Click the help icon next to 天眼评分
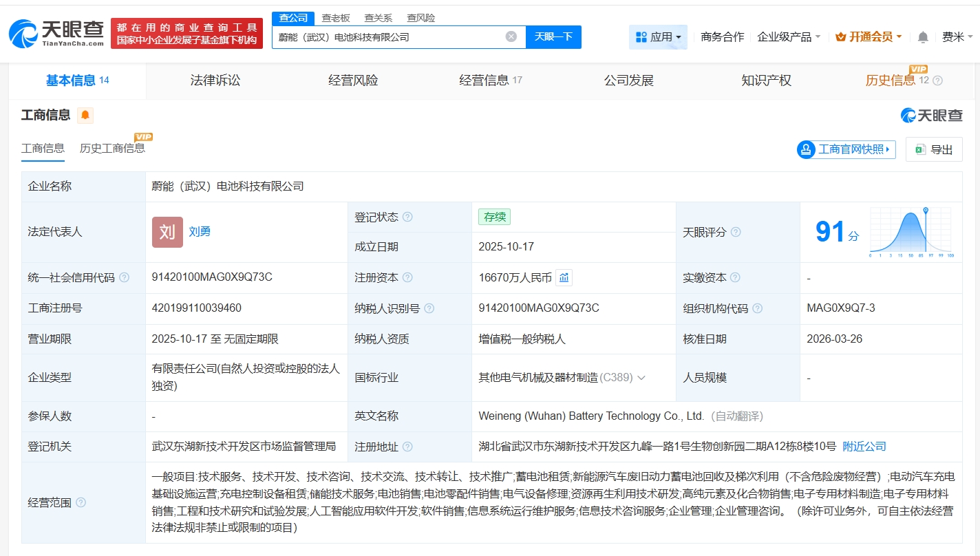This screenshot has height=556, width=980. click(x=736, y=233)
